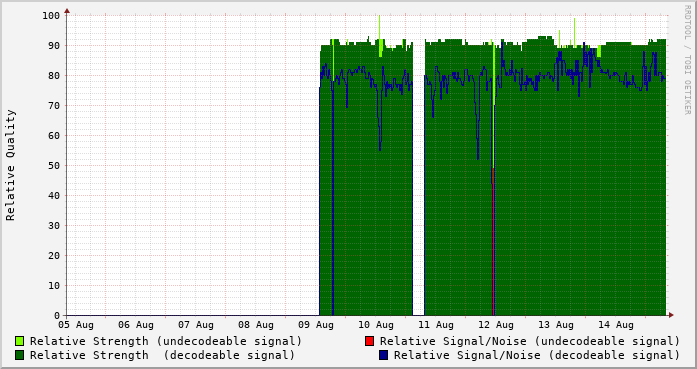Screen dimensions: 697x369
Task: Click the 'Relative Quality' y-axis title
Action: 11,165
